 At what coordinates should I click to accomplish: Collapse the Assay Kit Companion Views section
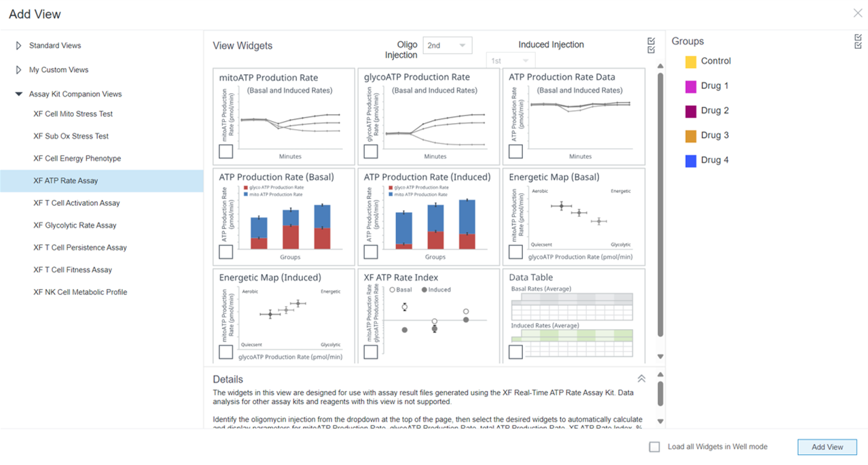point(18,94)
